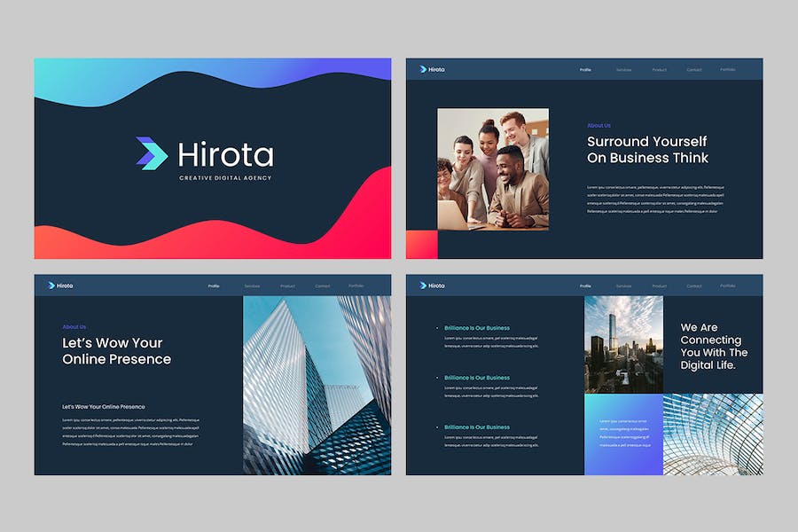Select the curved glass roof photo
This screenshot has height=532, width=798.
point(713,434)
